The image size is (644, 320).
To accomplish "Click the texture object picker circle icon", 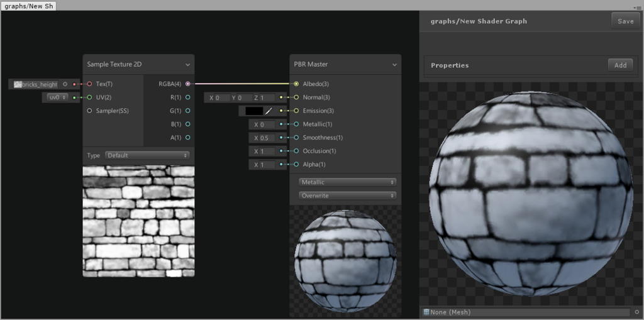I will tap(65, 84).
